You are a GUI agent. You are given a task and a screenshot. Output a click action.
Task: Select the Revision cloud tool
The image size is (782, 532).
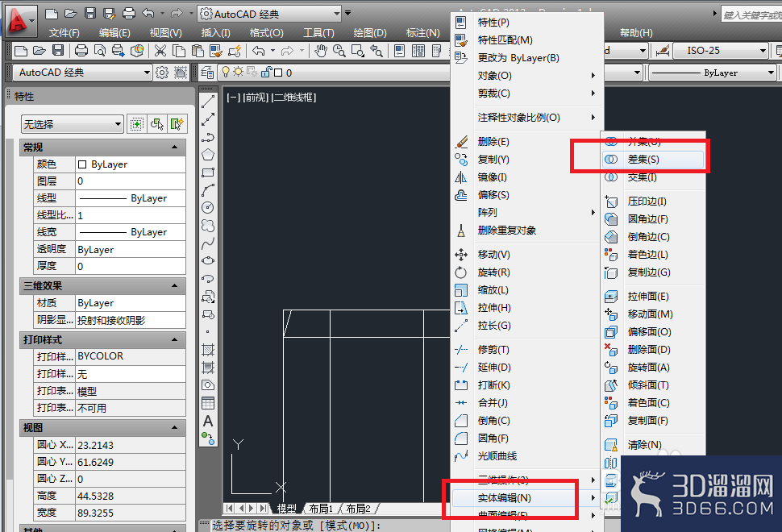pyautogui.click(x=208, y=226)
